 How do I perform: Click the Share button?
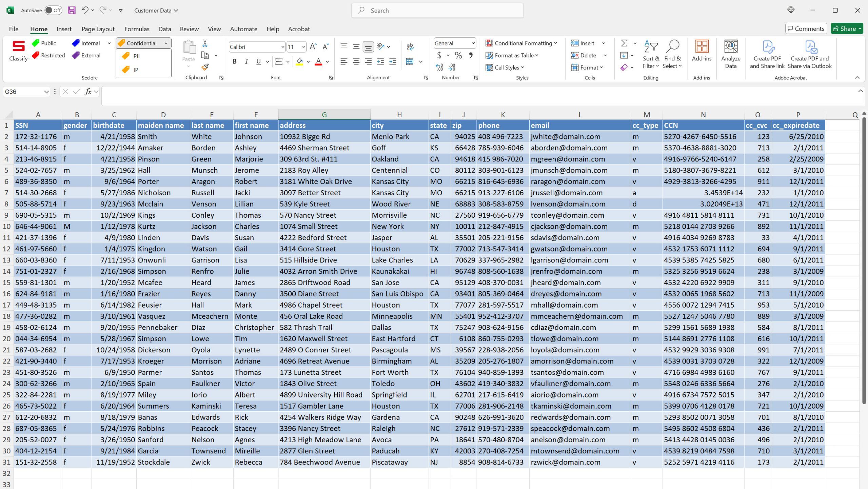847,28
